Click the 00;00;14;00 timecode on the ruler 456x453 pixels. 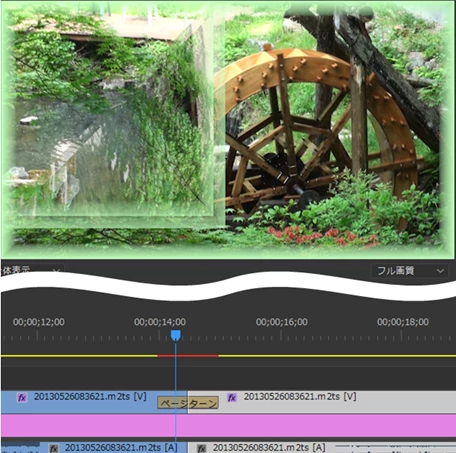pyautogui.click(x=160, y=322)
